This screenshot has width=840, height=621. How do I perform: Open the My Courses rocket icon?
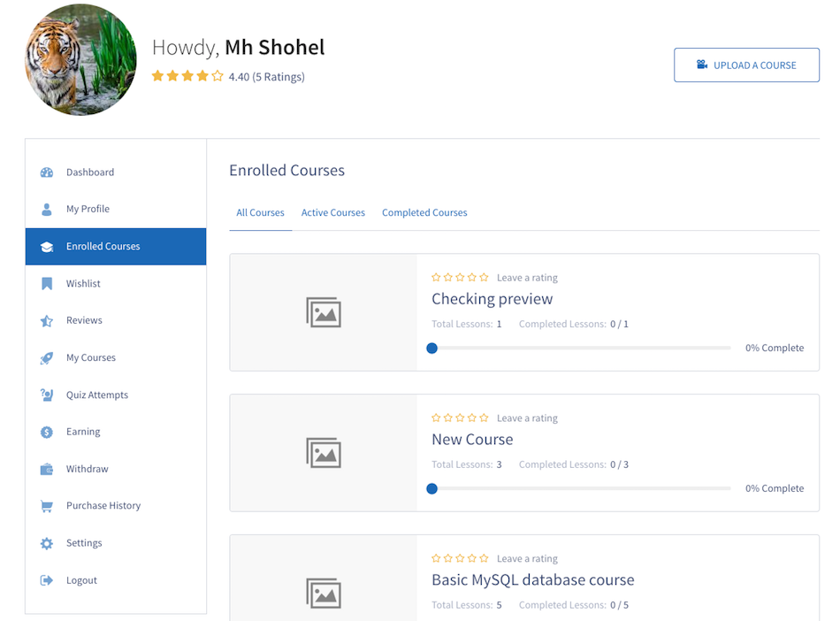click(47, 358)
